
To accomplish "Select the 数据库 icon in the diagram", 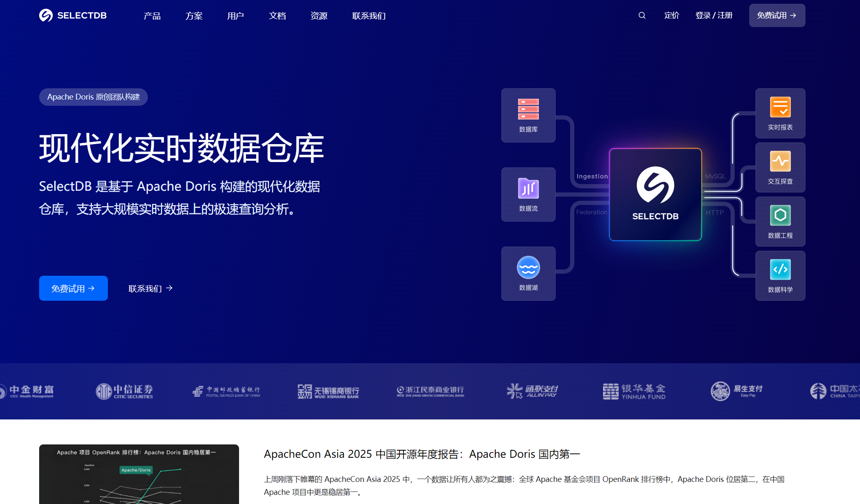I will 528,115.
